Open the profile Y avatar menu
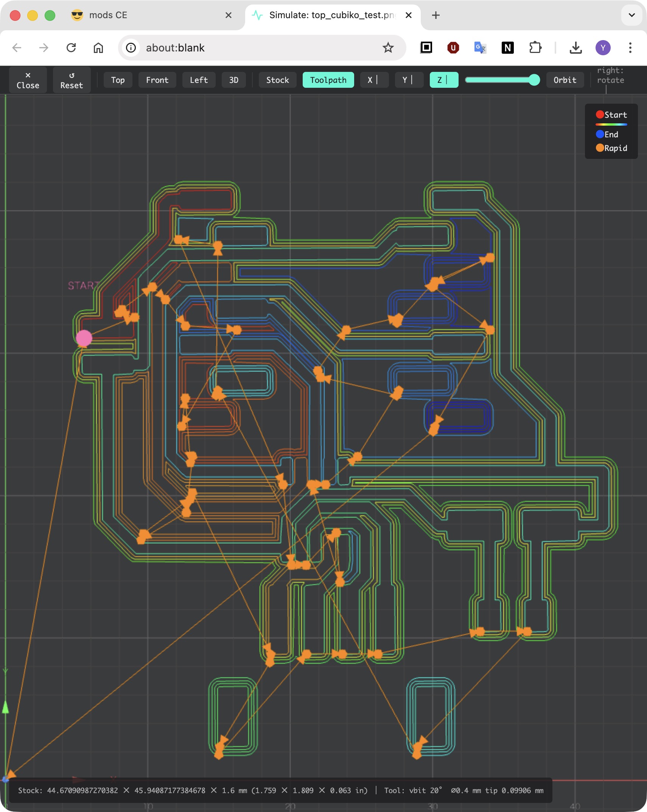Image resolution: width=647 pixels, height=812 pixels. coord(603,48)
